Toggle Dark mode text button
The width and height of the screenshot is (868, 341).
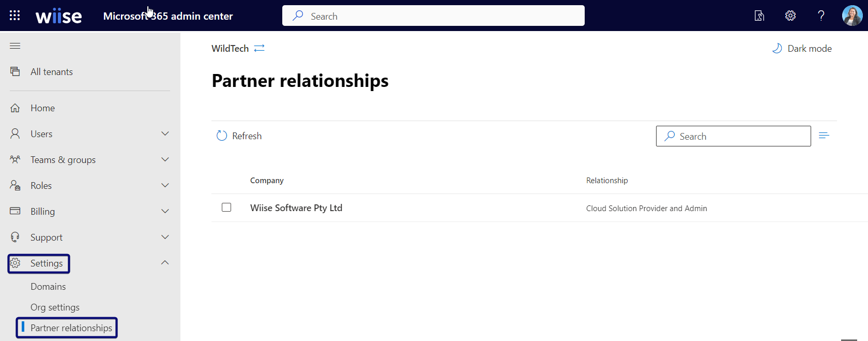coord(810,49)
